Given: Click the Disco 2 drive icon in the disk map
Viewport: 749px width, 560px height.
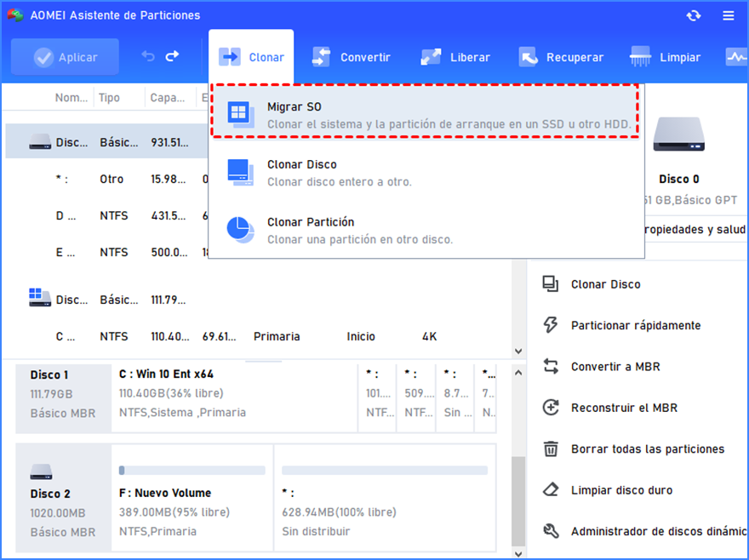Looking at the screenshot, I should coord(41,471).
